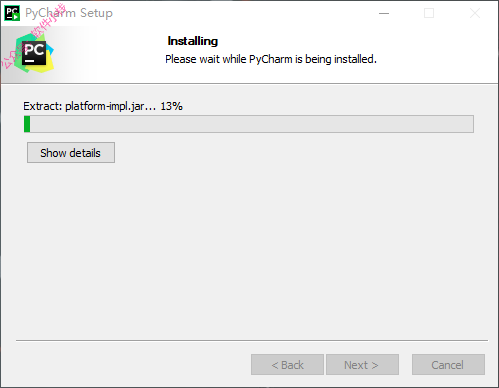
Task: Click the green filled progress bar segment
Action: coord(27,124)
